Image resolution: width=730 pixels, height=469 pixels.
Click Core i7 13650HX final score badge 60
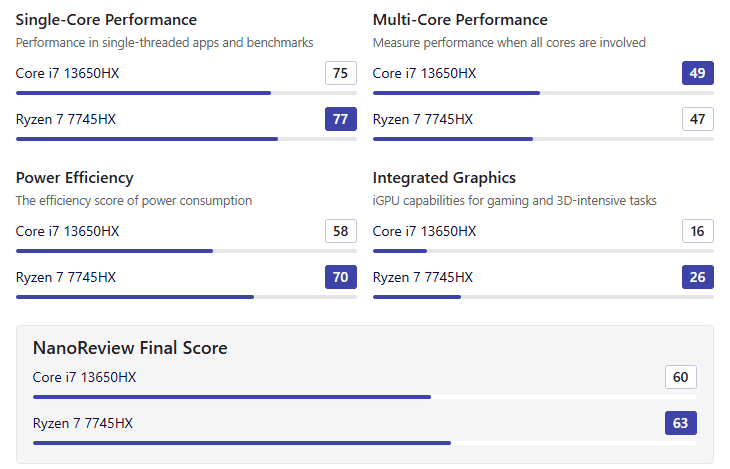(680, 377)
